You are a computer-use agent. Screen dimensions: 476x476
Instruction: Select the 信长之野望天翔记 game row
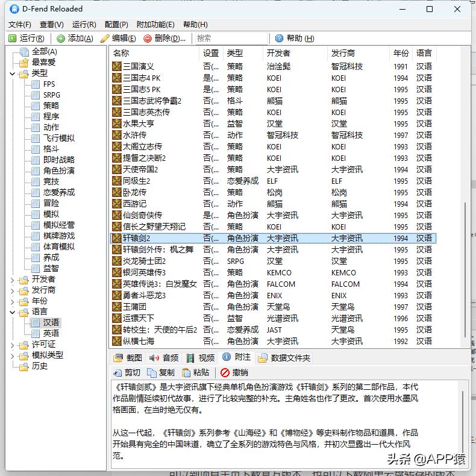pyautogui.click(x=273, y=227)
